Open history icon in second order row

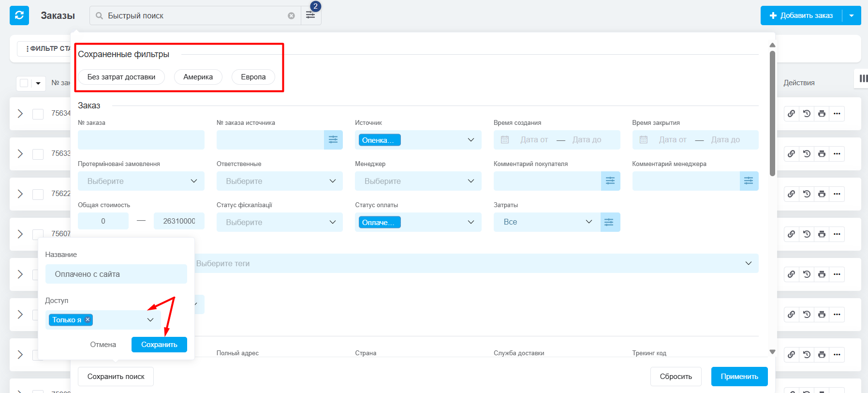[807, 154]
